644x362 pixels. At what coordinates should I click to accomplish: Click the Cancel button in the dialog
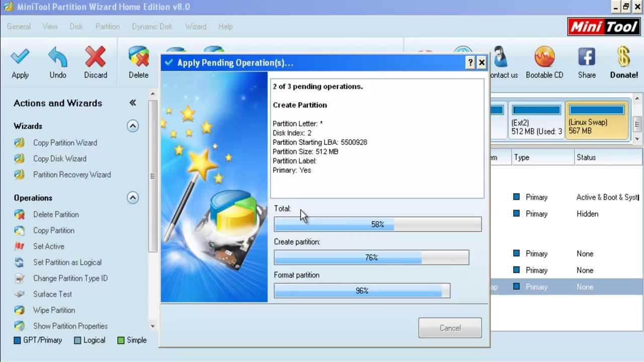450,328
